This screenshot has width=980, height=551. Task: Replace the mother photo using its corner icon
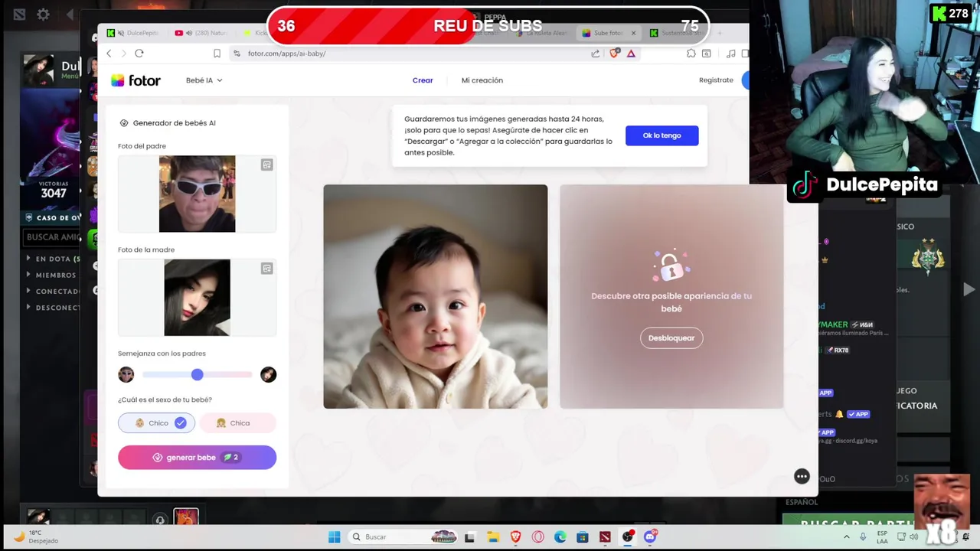266,268
